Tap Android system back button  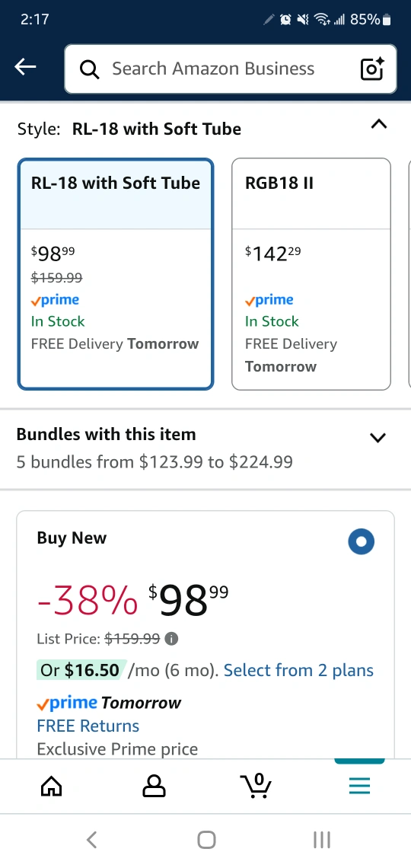(x=92, y=840)
